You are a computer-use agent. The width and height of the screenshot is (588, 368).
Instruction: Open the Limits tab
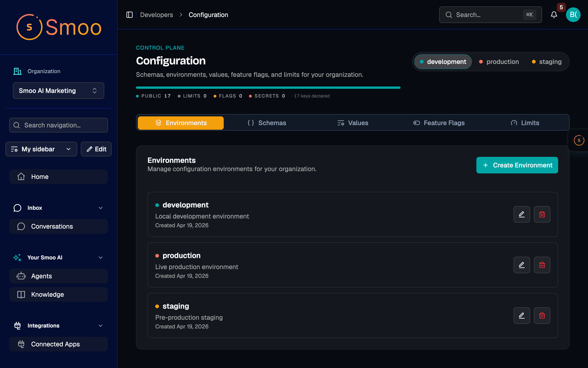[x=525, y=123]
